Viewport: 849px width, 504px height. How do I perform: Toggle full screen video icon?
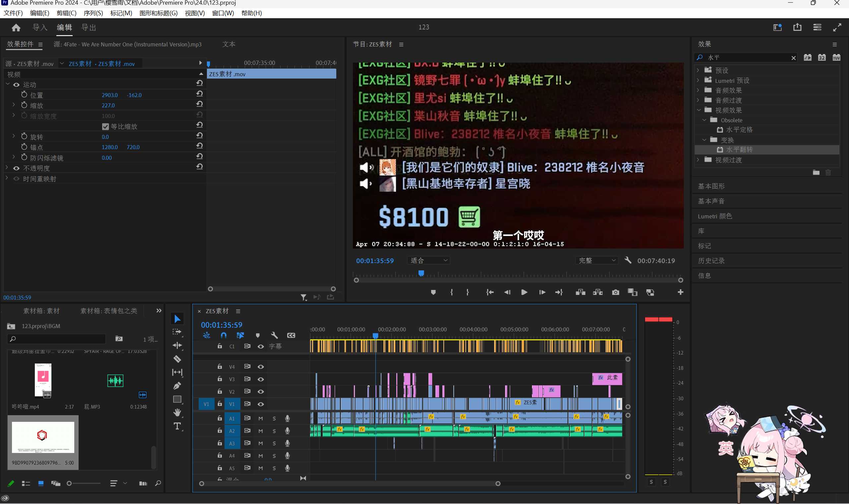(x=837, y=27)
